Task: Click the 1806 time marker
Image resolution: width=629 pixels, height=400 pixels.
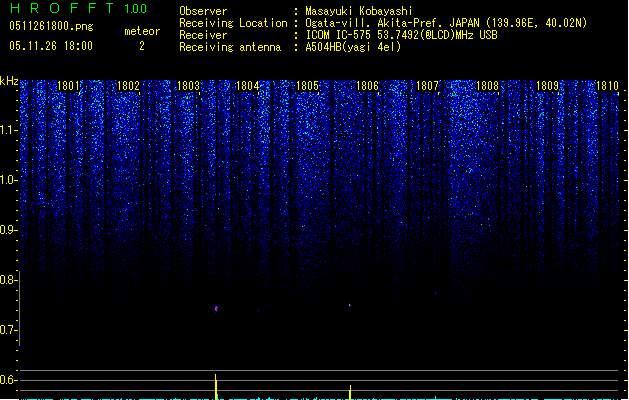Action: click(367, 86)
